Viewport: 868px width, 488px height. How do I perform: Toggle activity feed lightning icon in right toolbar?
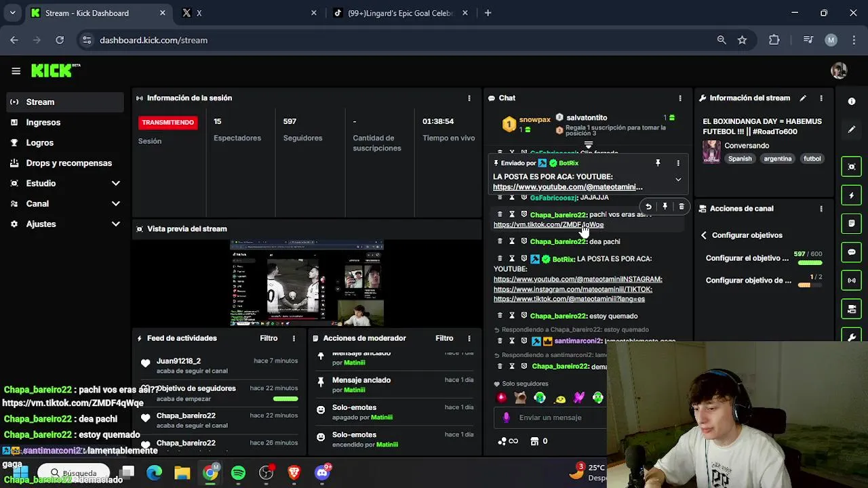[852, 195]
